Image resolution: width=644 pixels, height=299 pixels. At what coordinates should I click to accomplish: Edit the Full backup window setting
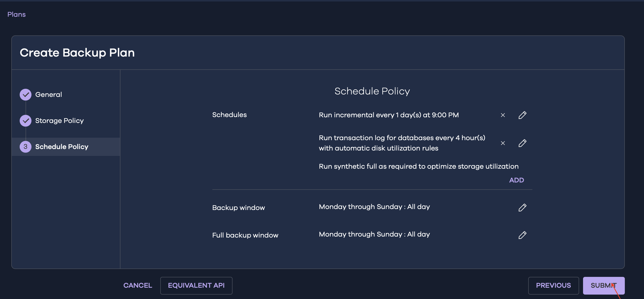tap(522, 235)
